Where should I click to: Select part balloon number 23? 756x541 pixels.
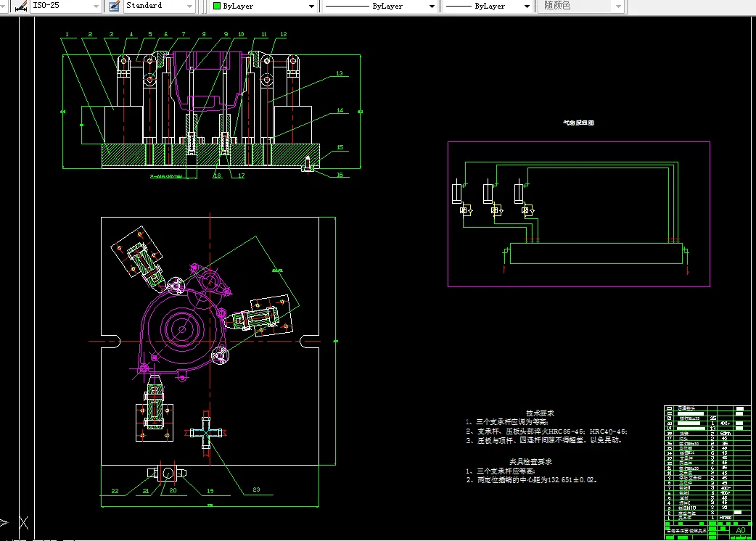tap(255, 490)
